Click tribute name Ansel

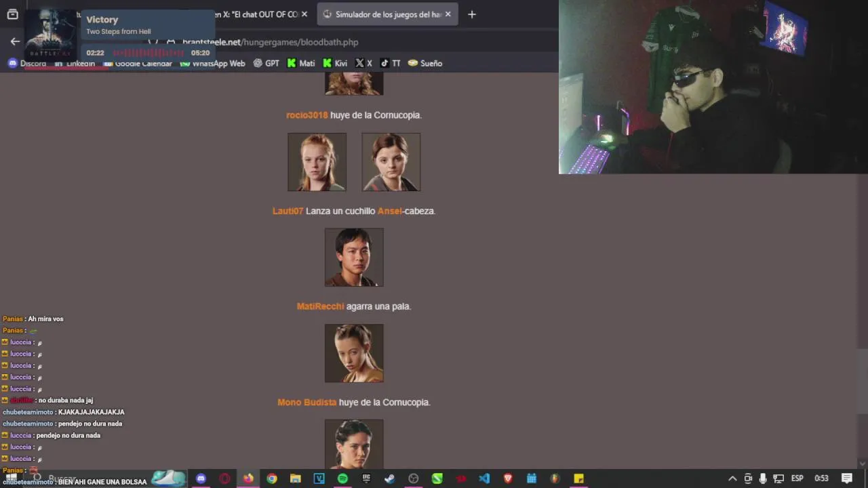click(389, 211)
